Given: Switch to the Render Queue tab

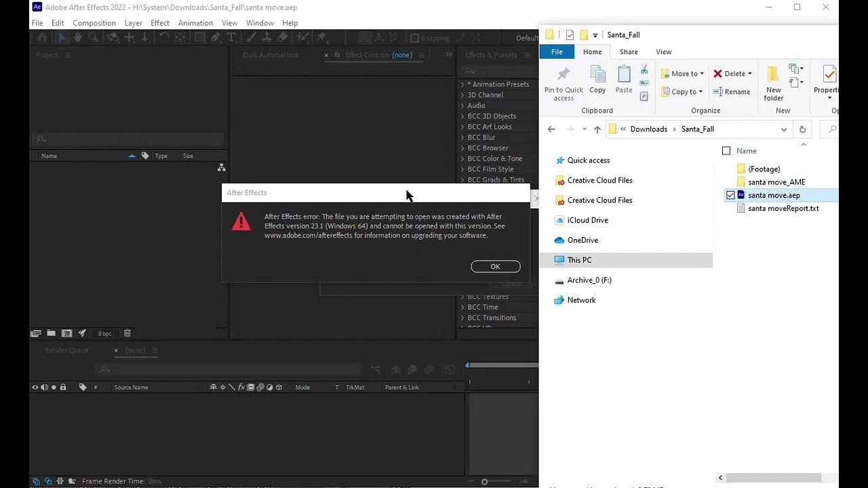Looking at the screenshot, I should 67,350.
